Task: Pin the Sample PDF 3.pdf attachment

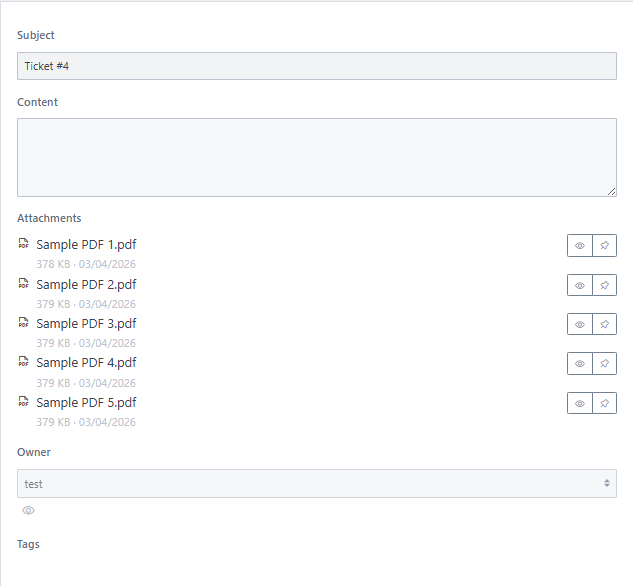Action: 604,324
